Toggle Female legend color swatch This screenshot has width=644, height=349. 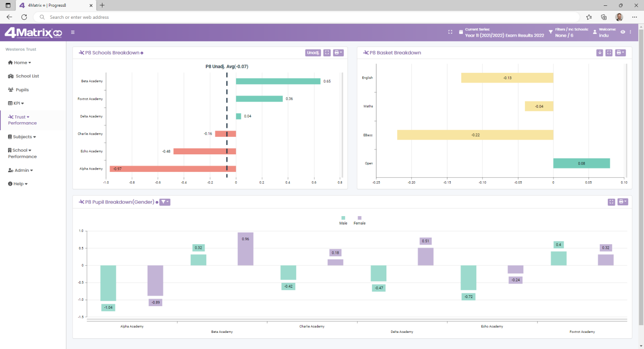coord(359,218)
